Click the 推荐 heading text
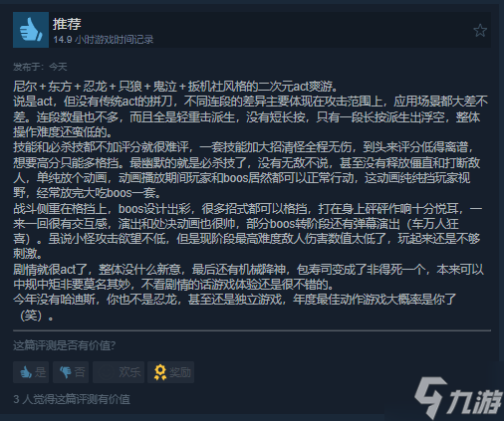Screen dimensions: 504x421 coord(67,24)
